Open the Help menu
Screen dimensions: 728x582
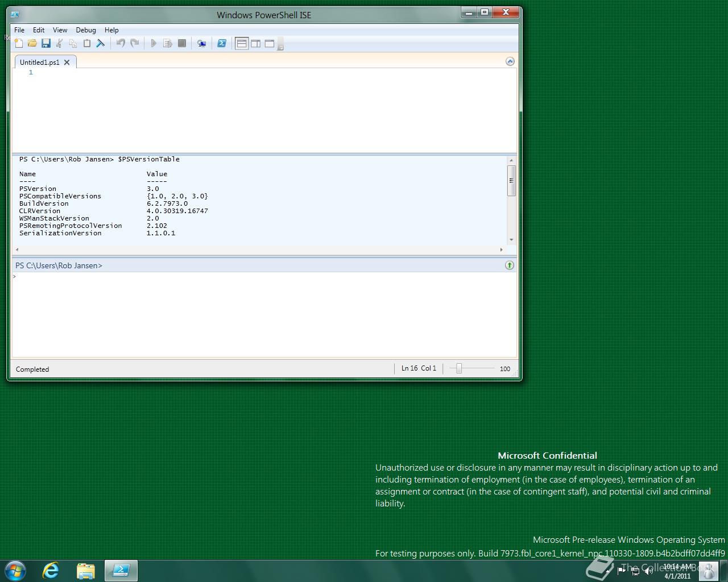(111, 30)
